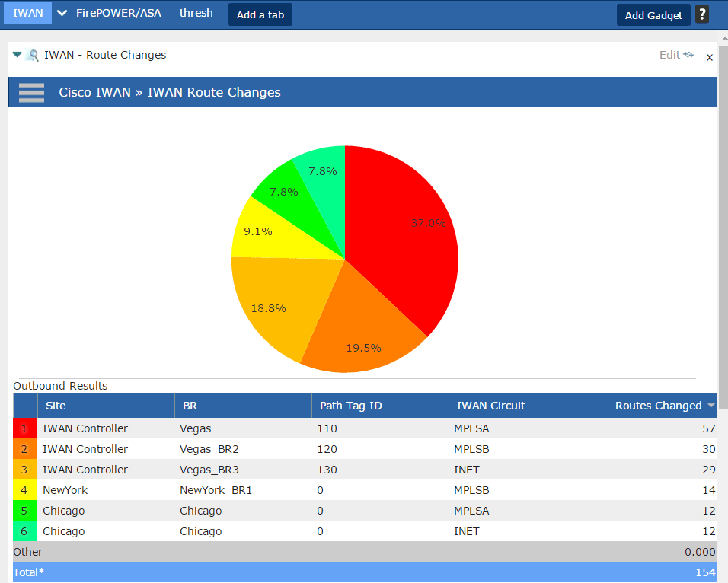Collapse the IWAN - Route Changes gadget triangle
This screenshot has height=583, width=728.
click(x=18, y=54)
